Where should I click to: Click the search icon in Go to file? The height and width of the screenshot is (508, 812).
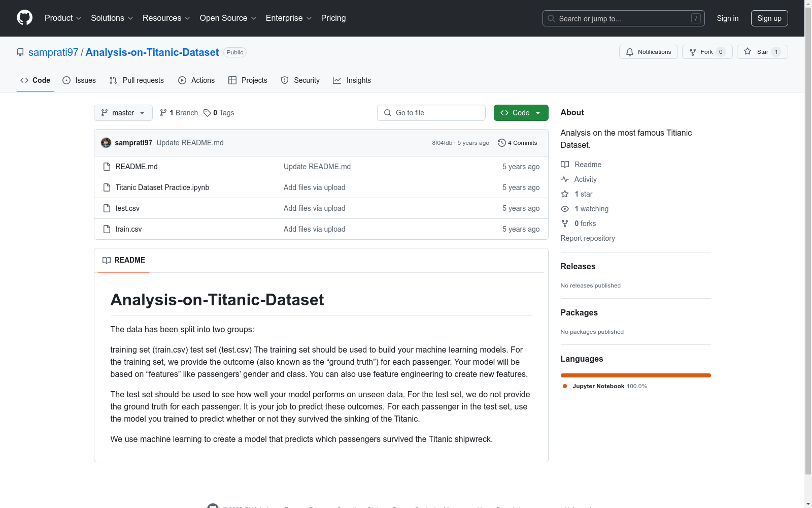[388, 113]
